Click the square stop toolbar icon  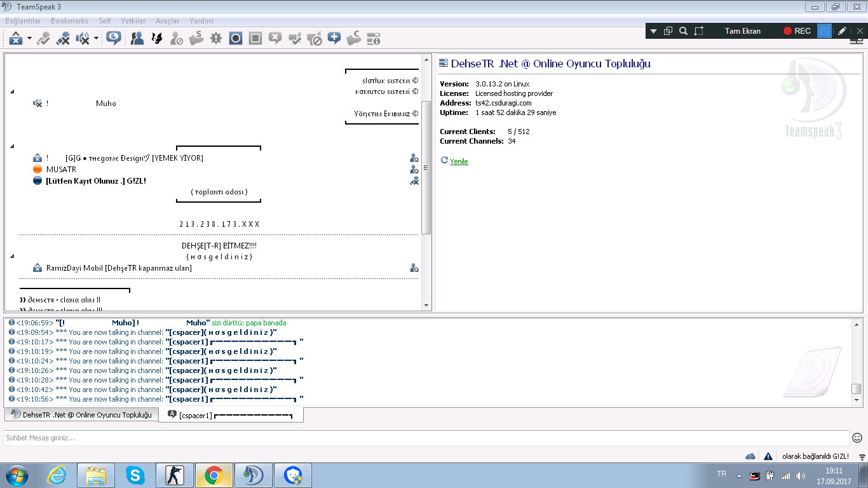click(x=255, y=39)
